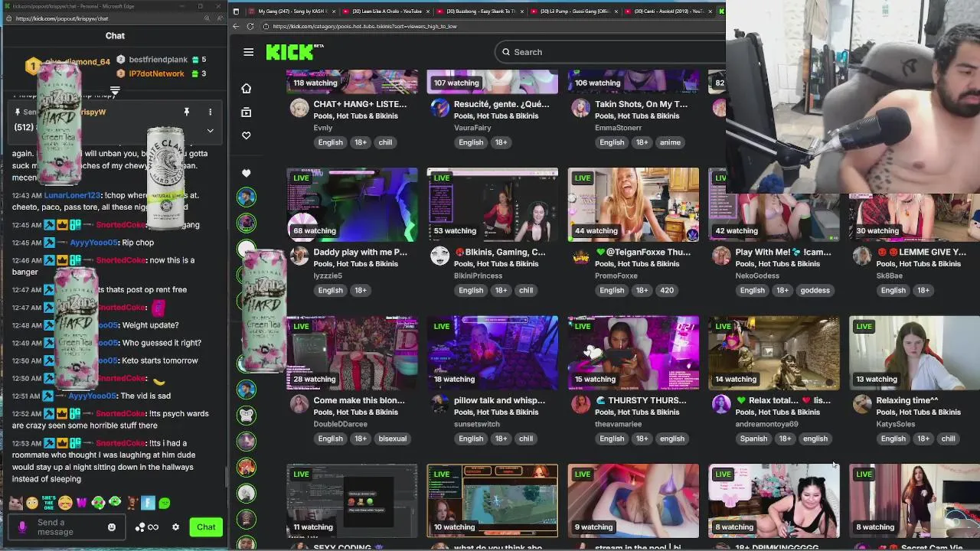Insert the blue F emote

(x=148, y=503)
